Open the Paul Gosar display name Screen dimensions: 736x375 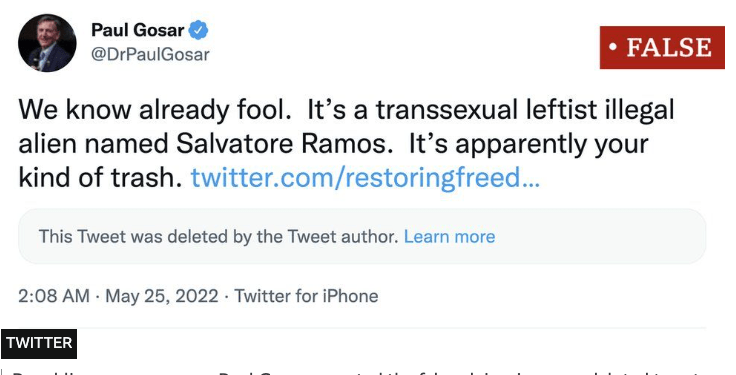point(137,31)
